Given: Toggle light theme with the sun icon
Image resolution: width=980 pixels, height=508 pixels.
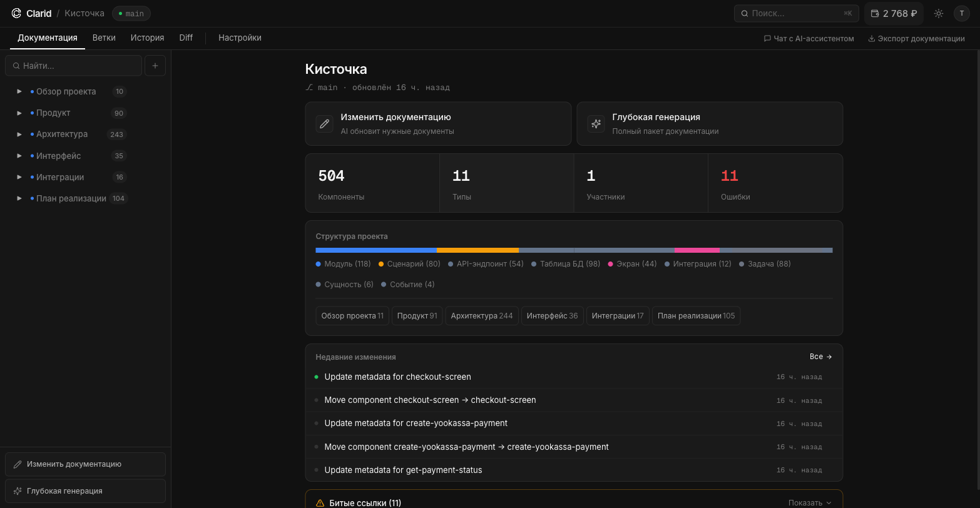Looking at the screenshot, I should tap(938, 13).
